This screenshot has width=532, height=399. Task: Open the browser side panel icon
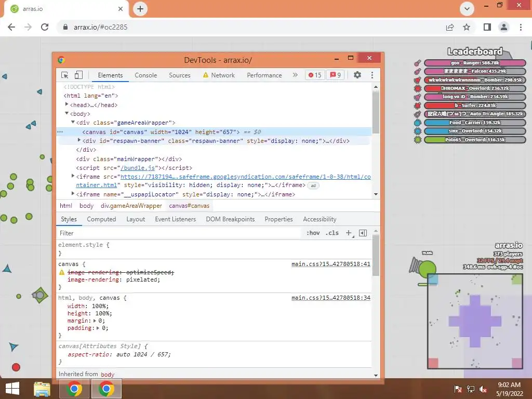tap(487, 27)
